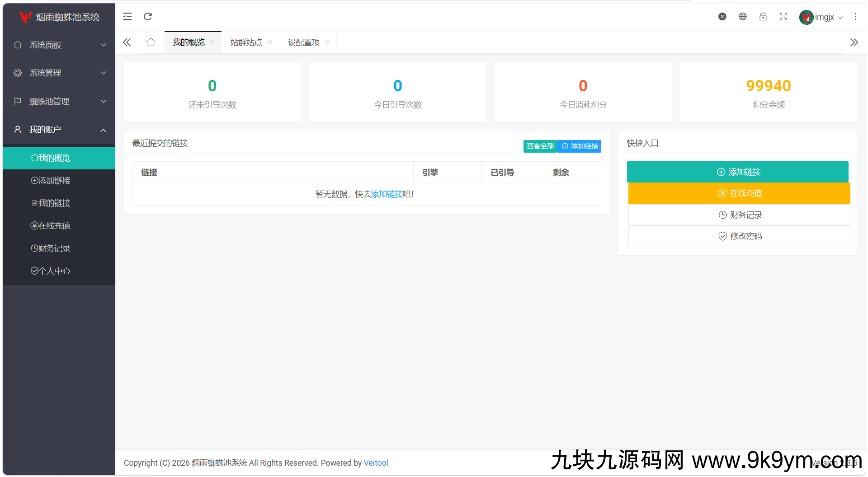This screenshot has height=477, width=868.
Task: Expand the 蜘蛛池管理 sidebar menu
Action: (x=59, y=101)
